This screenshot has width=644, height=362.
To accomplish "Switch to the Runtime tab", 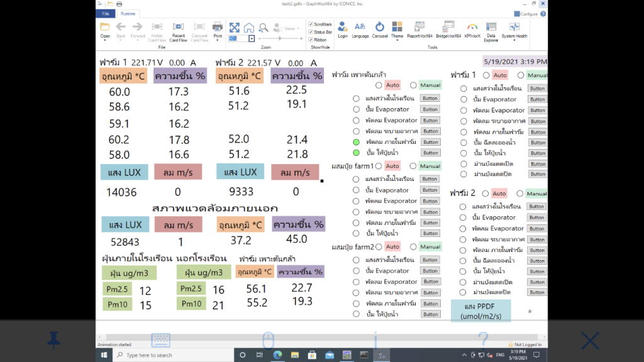I will 128,14.
